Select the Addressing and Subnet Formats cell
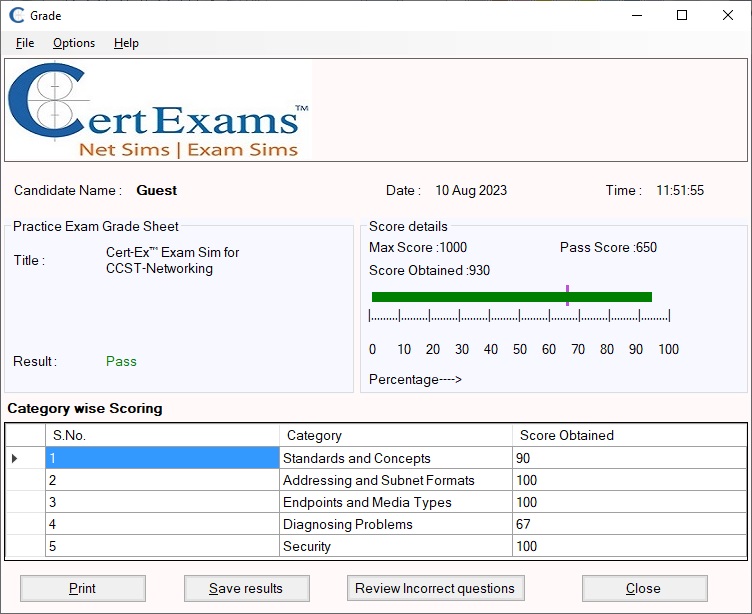Viewport: 752px width, 614px height. [396, 480]
